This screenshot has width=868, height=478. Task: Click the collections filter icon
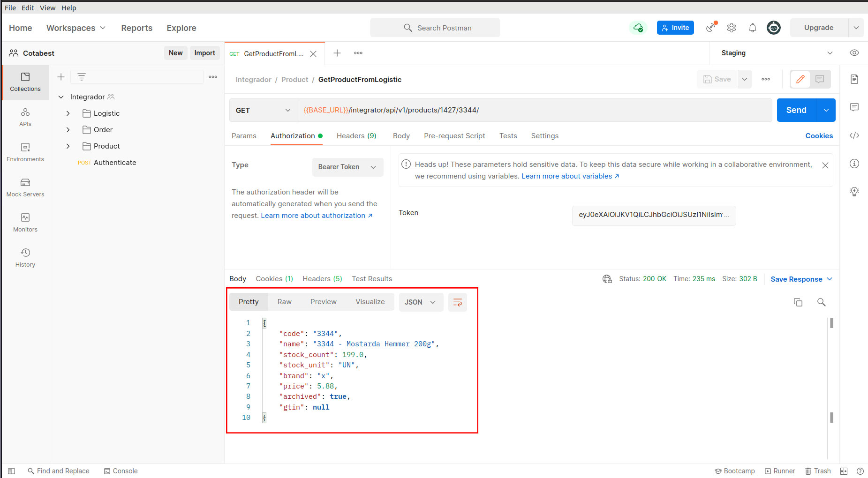coord(82,77)
